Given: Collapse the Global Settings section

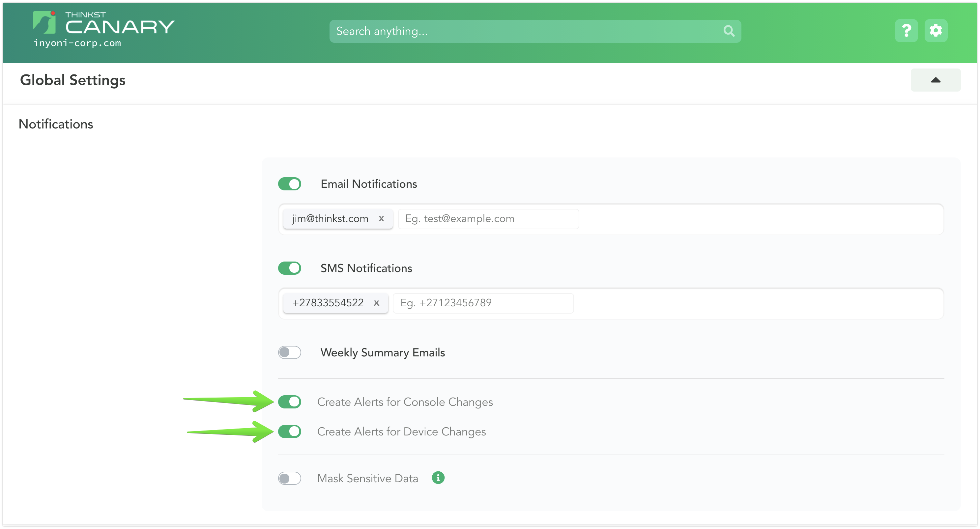Looking at the screenshot, I should tap(936, 80).
